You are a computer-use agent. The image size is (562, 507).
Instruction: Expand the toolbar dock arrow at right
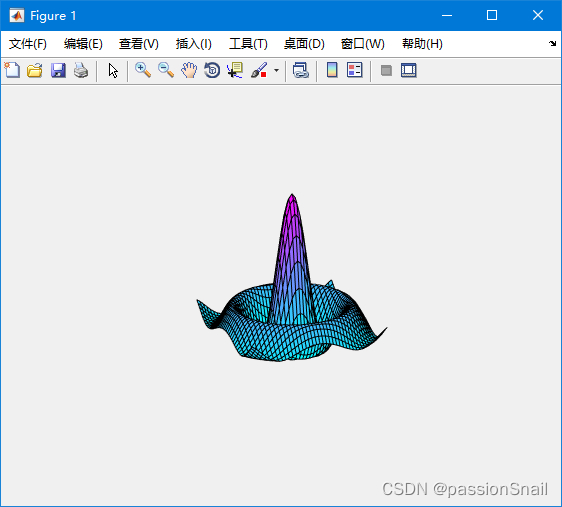pos(552,44)
